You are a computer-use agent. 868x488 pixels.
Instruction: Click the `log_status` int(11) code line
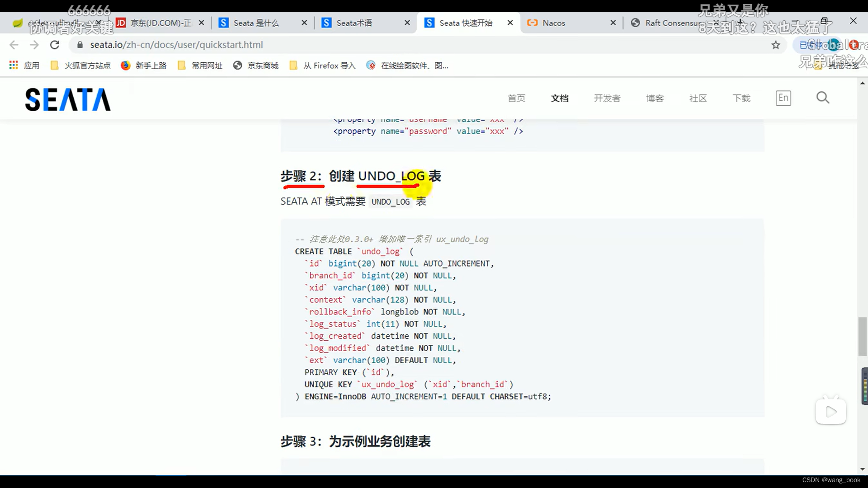(x=376, y=324)
